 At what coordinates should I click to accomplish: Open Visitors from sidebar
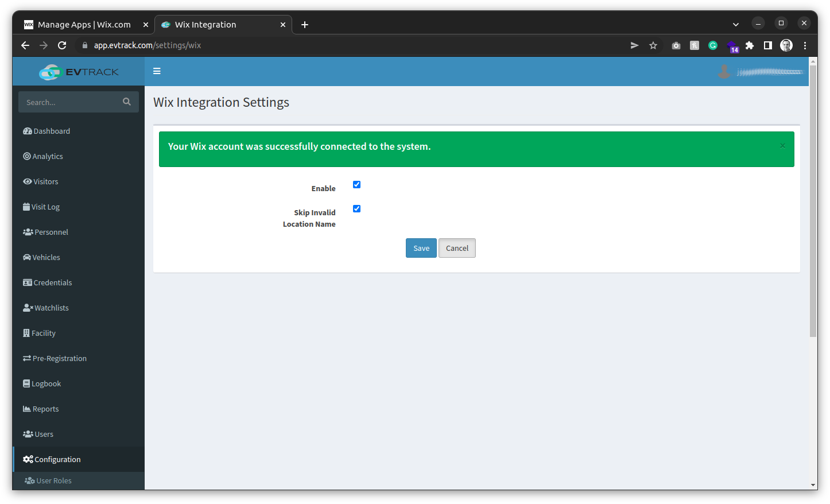(79, 181)
